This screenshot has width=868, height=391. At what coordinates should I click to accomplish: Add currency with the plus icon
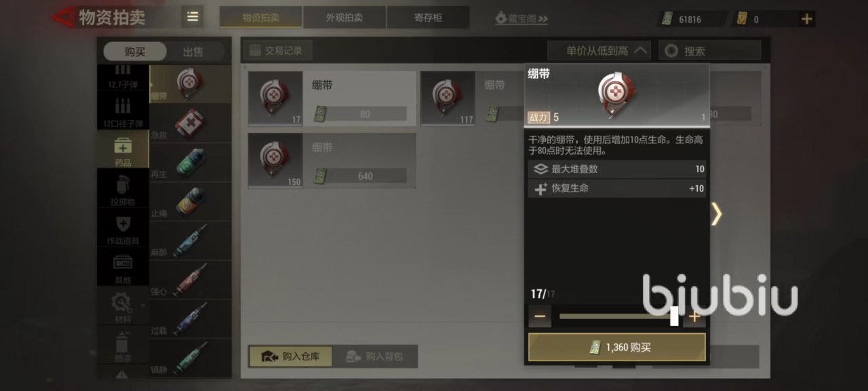pos(806,19)
